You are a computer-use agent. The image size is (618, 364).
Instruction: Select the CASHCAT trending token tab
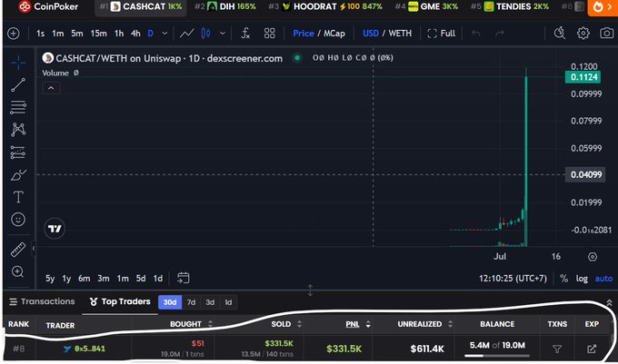[141, 6]
